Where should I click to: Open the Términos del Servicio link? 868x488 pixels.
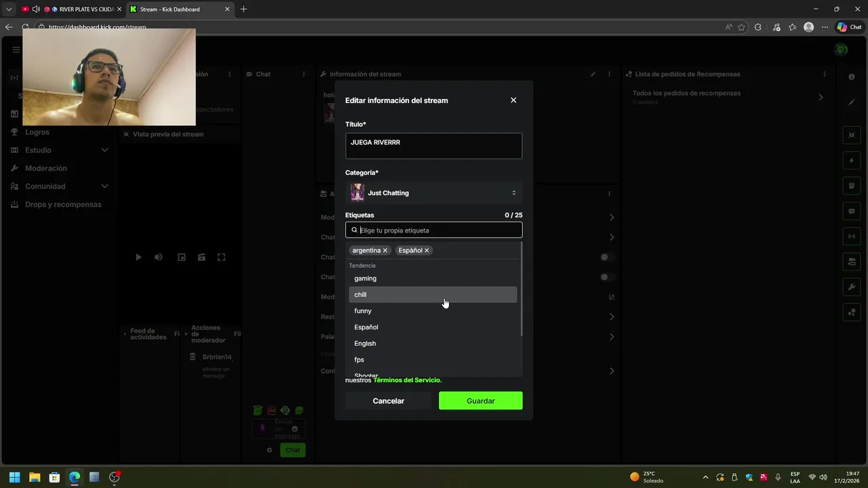[408, 380]
